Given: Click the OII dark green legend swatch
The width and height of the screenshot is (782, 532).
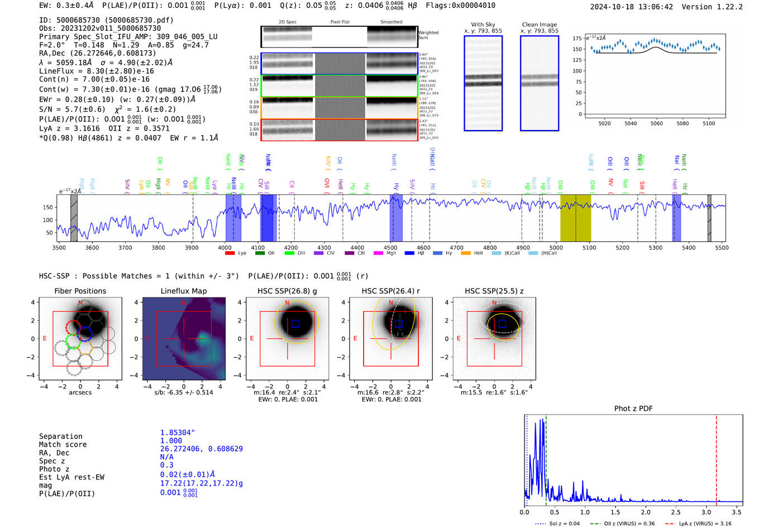Looking at the screenshot, I should coord(260,253).
